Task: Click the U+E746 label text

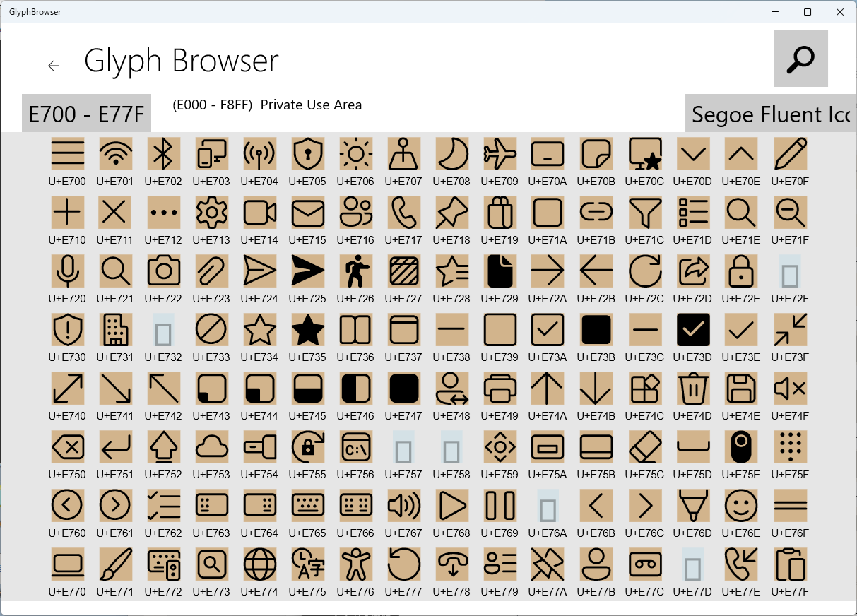Action: pyautogui.click(x=356, y=416)
